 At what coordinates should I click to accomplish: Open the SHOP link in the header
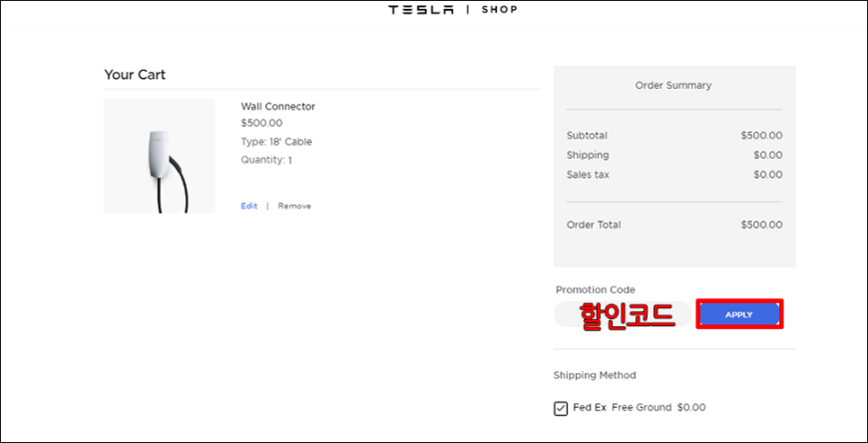click(499, 9)
